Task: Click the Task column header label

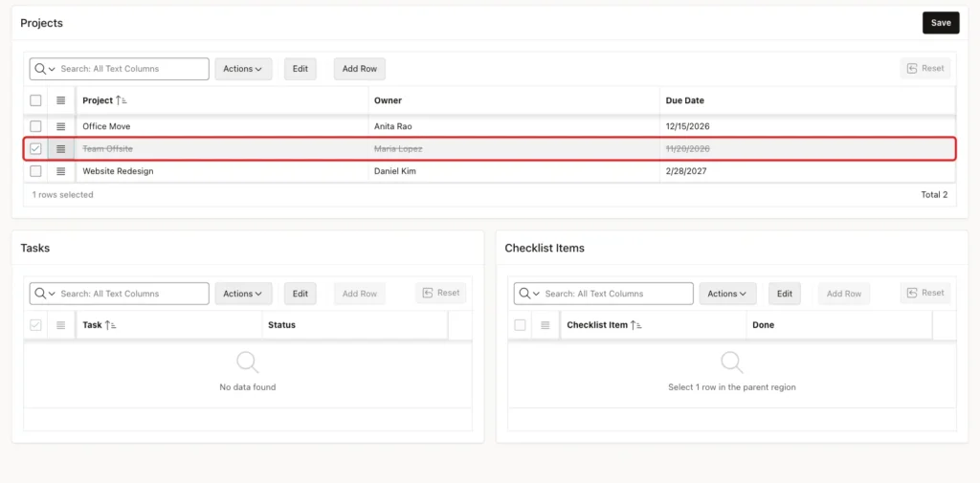Action: point(93,325)
